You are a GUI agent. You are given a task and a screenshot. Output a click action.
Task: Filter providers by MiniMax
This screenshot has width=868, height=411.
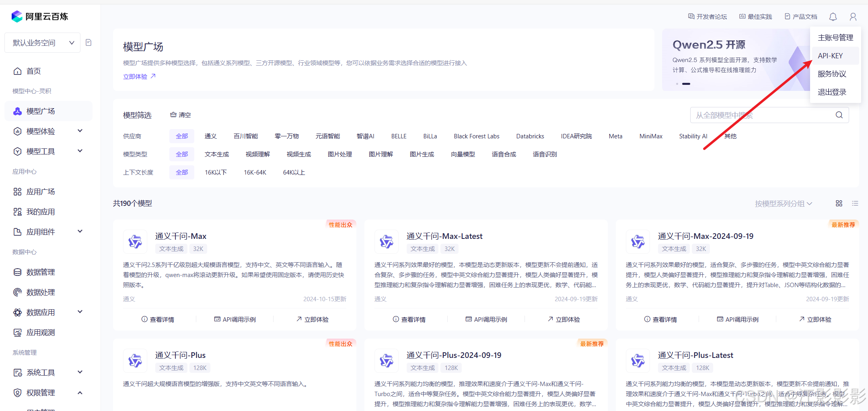pos(651,136)
